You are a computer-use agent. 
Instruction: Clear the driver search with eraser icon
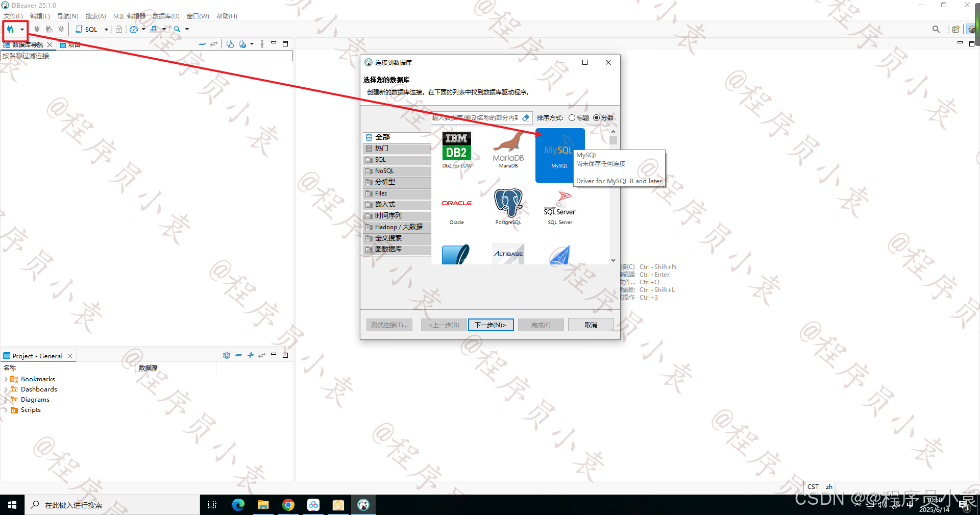coord(526,118)
